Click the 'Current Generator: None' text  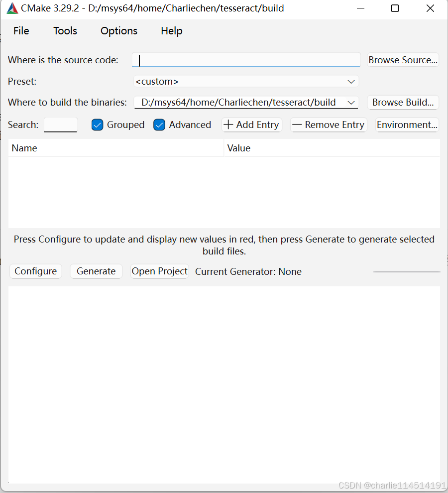tap(248, 271)
